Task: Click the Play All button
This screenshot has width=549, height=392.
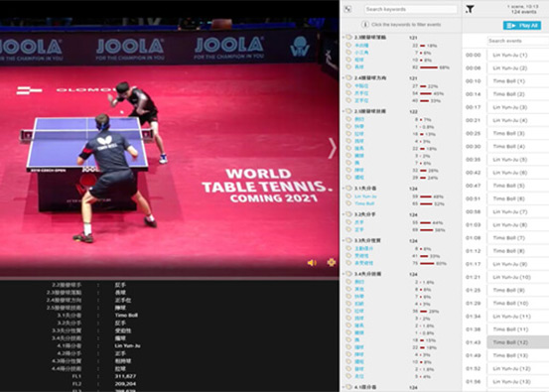Action: pyautogui.click(x=522, y=25)
